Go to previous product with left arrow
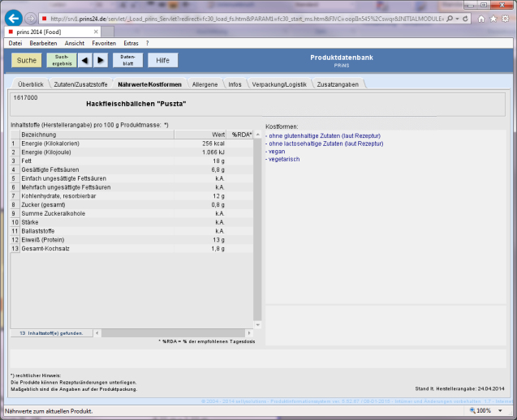The width and height of the screenshot is (517, 420). [x=87, y=60]
